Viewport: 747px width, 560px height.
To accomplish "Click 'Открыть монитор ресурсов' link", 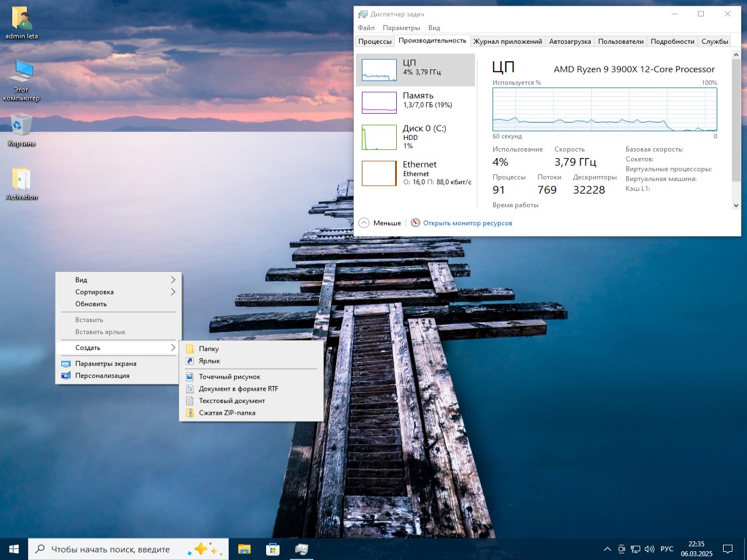I will [467, 223].
